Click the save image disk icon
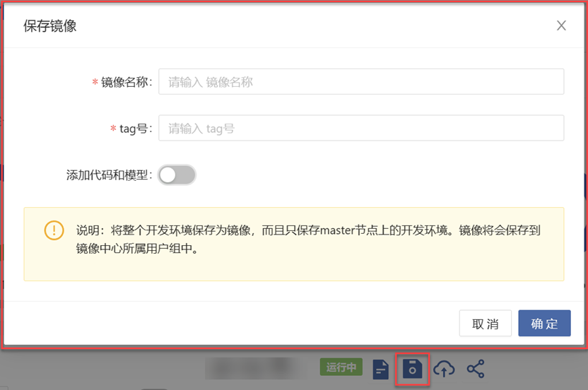The image size is (588, 390). pos(412,369)
